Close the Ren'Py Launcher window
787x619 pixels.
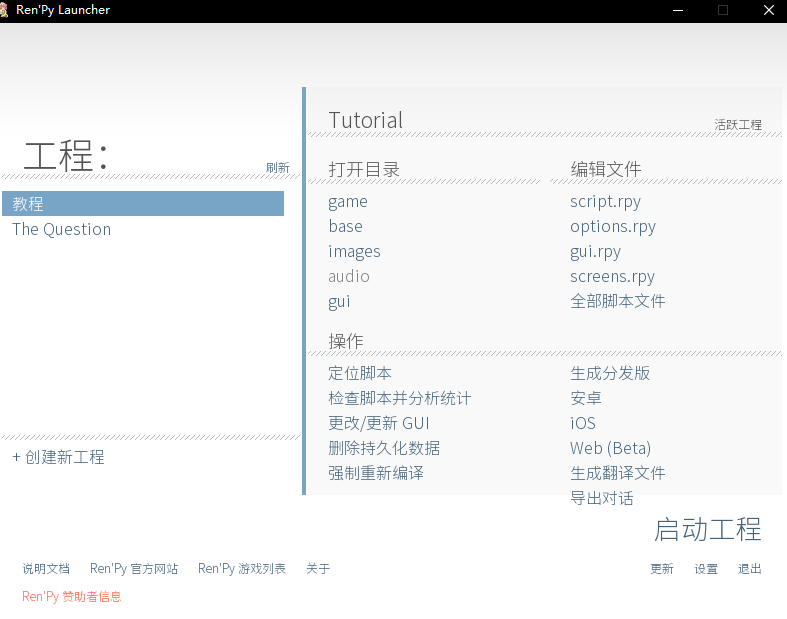click(x=768, y=10)
